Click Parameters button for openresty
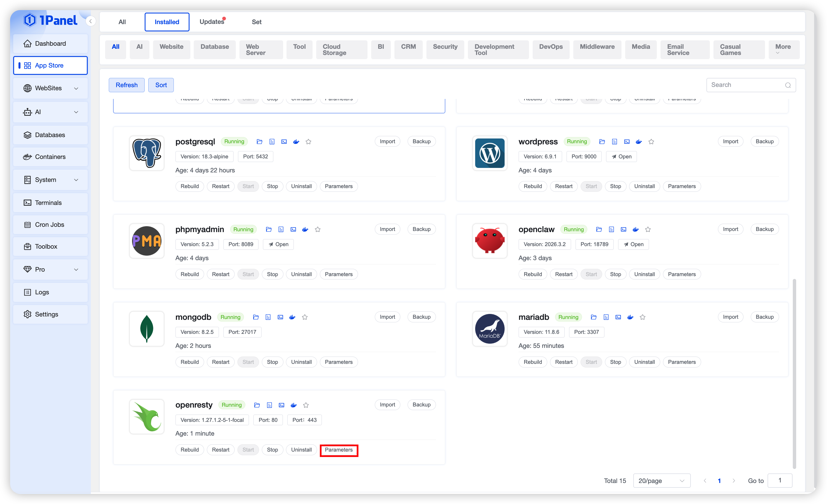This screenshot has height=504, width=827. [x=339, y=450]
